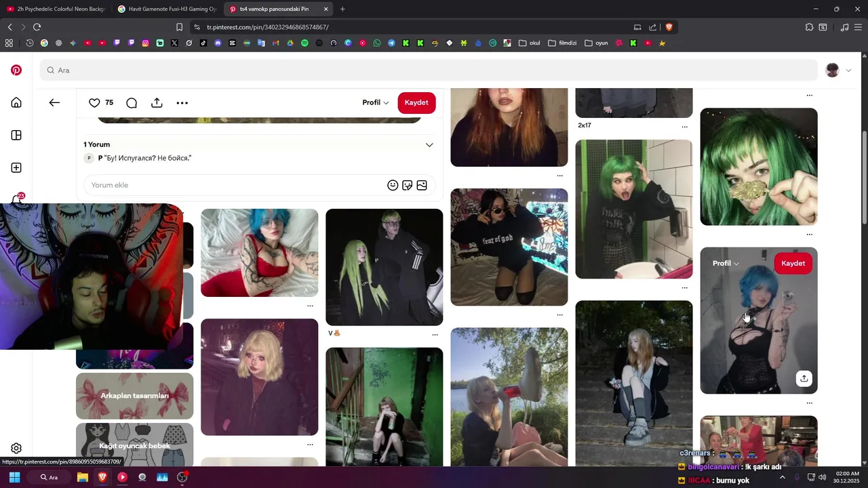Image resolution: width=868 pixels, height=488 pixels.
Task: Open the 'oyun' bookmarks folder
Action: pyautogui.click(x=596, y=43)
